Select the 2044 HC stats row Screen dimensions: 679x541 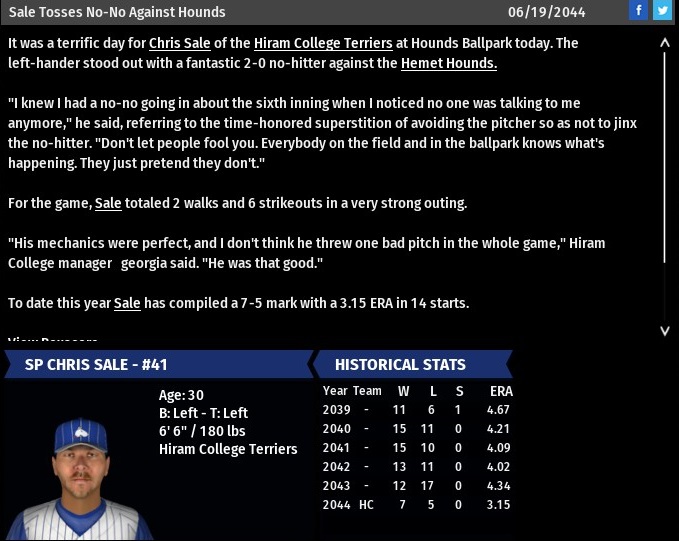[416, 505]
